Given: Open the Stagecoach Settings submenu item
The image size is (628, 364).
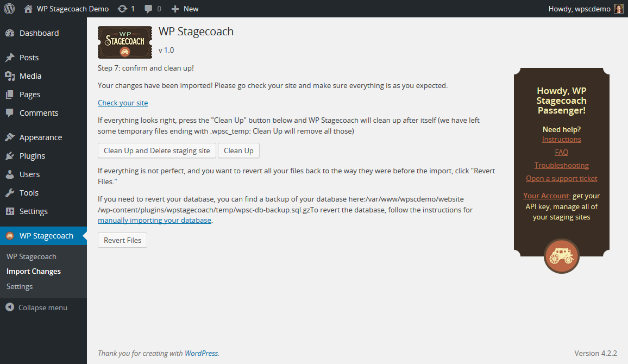Looking at the screenshot, I should tap(20, 287).
